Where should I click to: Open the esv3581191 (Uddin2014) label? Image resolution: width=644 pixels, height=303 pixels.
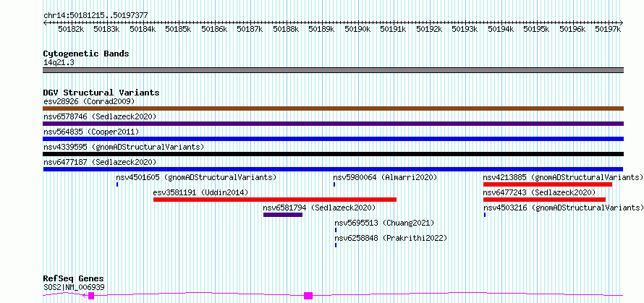(200, 192)
